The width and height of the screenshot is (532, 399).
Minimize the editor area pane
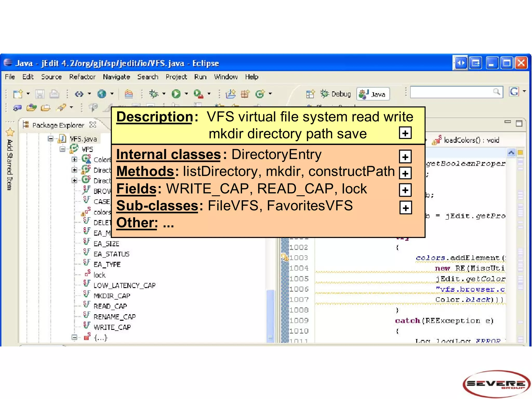coord(508,122)
